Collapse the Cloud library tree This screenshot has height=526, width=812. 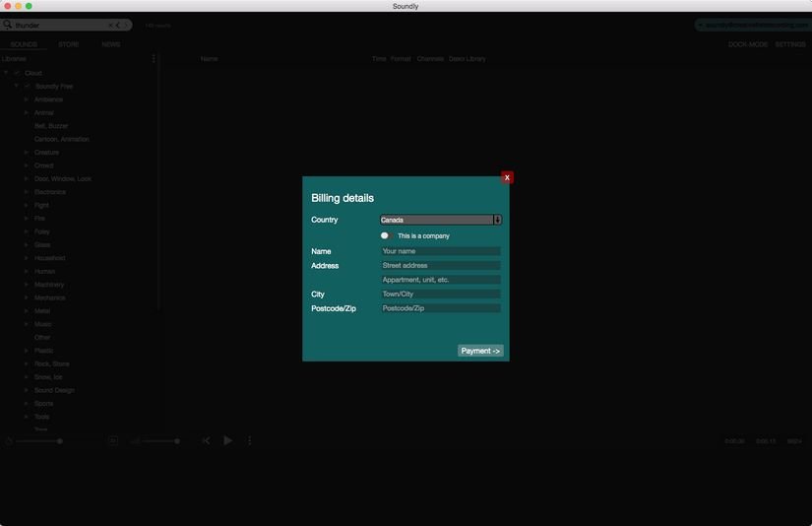coord(6,73)
